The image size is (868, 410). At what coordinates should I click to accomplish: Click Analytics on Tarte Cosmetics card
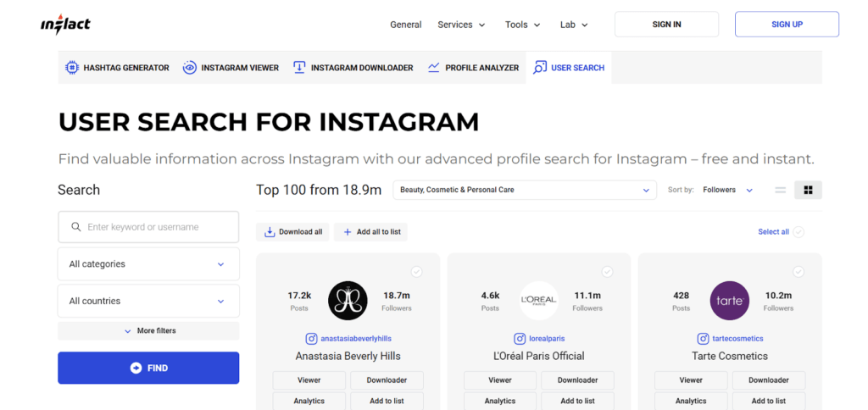pyautogui.click(x=691, y=401)
